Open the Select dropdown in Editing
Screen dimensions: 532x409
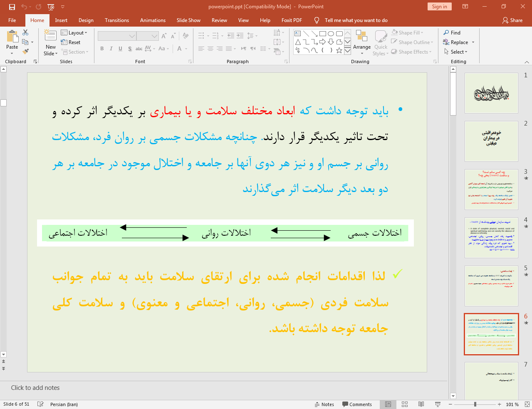click(455, 52)
